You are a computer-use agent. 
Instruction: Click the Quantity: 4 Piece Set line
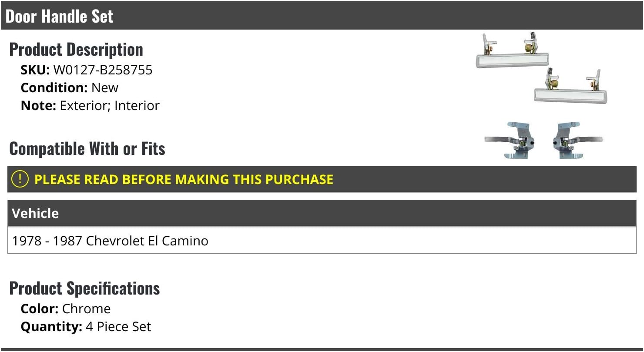(86, 327)
